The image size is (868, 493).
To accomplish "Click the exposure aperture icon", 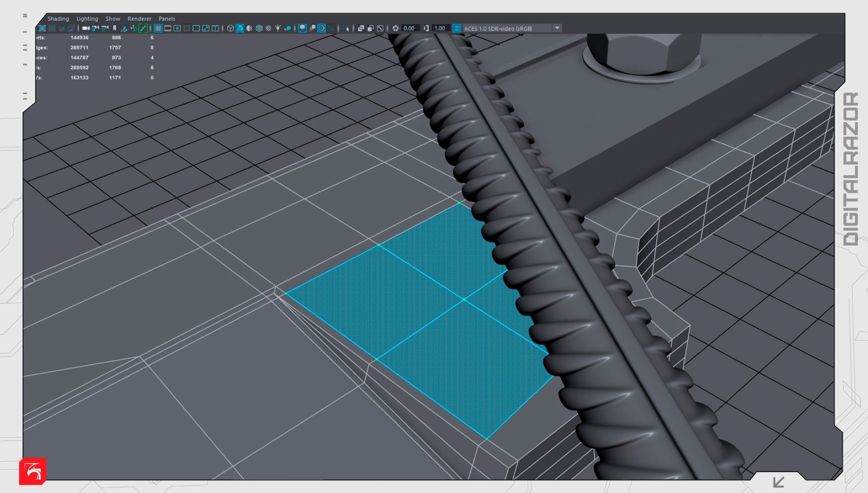I will click(396, 28).
